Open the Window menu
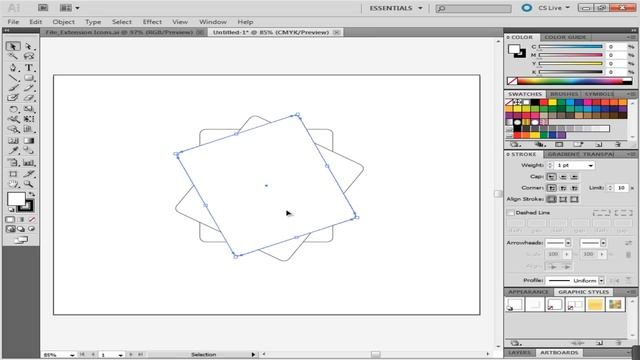This screenshot has height=360, width=640. [213, 22]
